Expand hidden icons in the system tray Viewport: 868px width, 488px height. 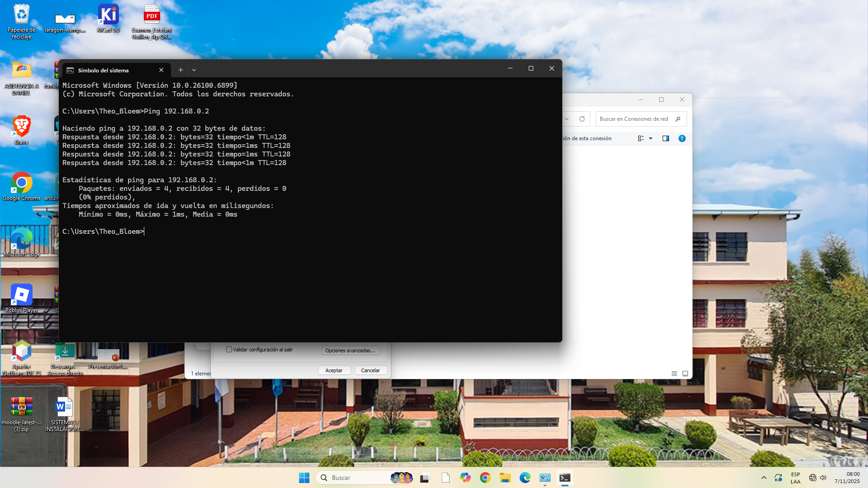pyautogui.click(x=764, y=478)
